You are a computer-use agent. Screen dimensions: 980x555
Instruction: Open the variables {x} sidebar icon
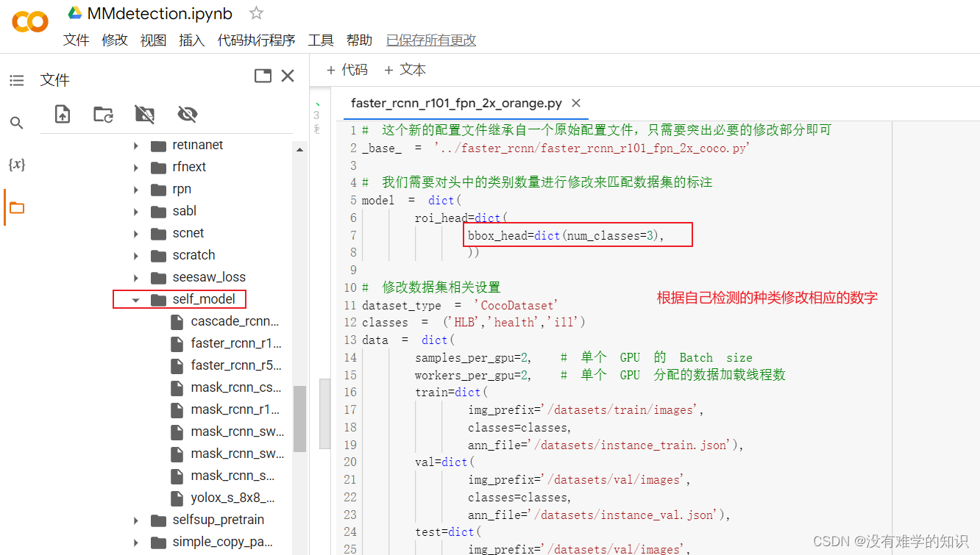[16, 165]
